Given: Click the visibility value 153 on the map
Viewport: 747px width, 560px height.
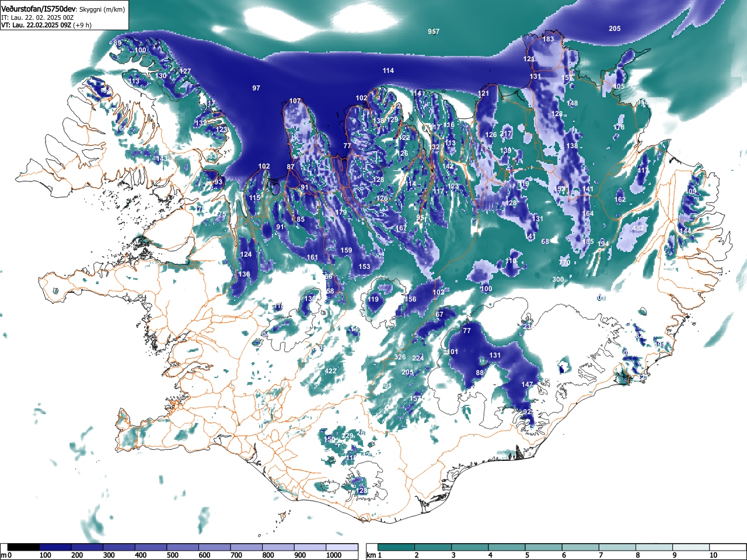Looking at the screenshot, I should [x=364, y=267].
